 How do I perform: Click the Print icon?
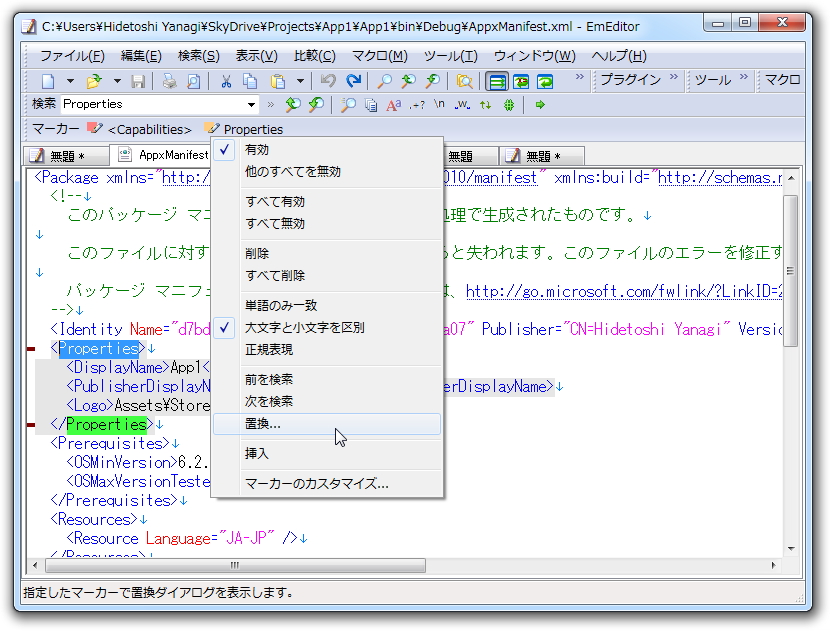click(x=169, y=82)
